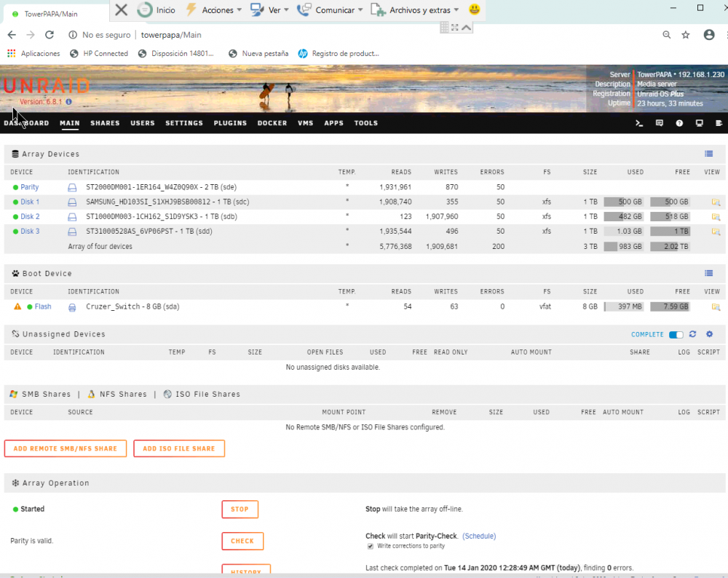Open unassigned devices settings gear
The width and height of the screenshot is (728, 578).
tap(709, 334)
